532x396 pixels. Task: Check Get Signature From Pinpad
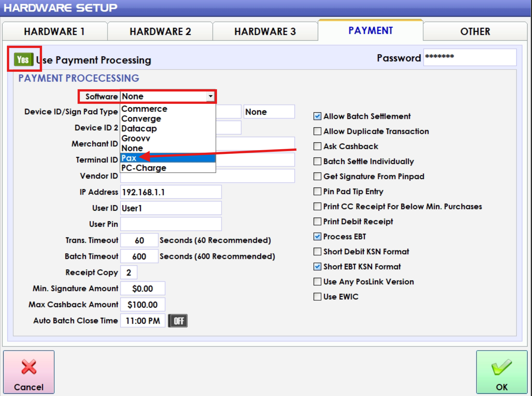317,176
